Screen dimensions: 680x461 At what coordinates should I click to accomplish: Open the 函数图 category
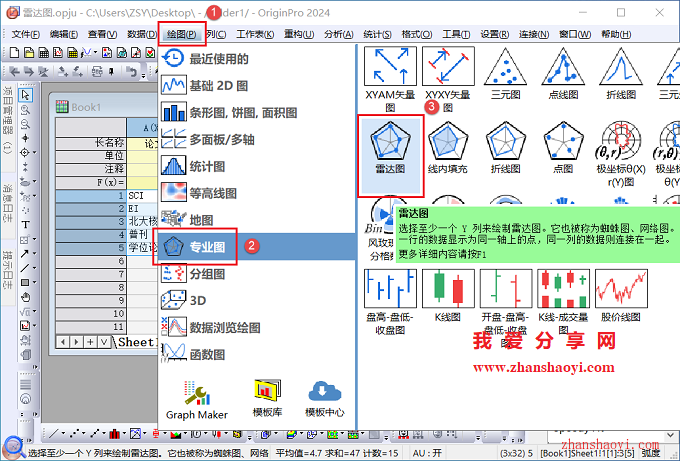point(258,354)
